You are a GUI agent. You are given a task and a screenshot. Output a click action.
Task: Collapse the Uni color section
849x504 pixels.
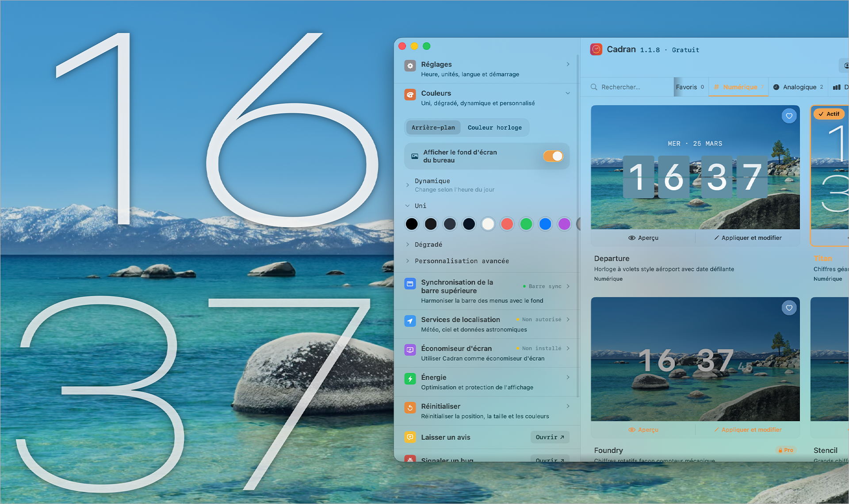coord(407,205)
